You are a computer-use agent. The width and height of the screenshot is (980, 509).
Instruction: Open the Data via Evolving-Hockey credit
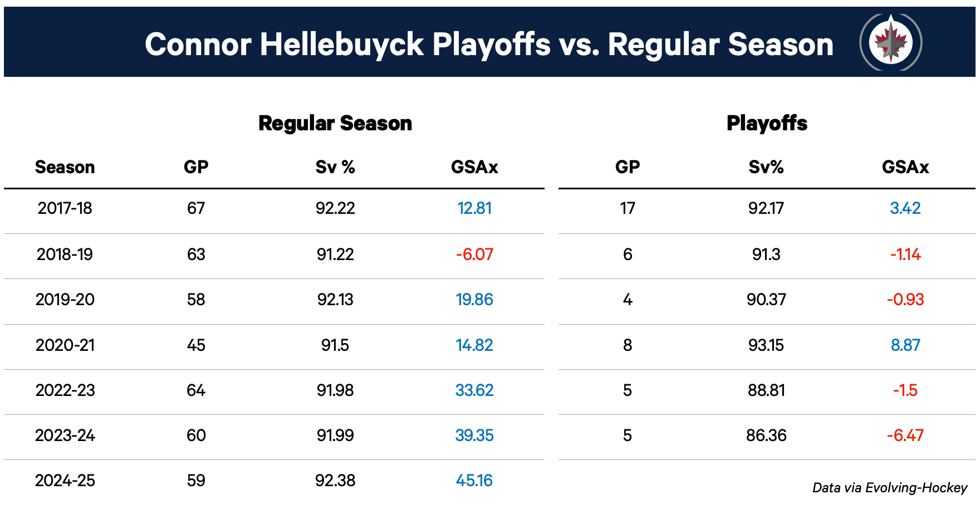(889, 488)
